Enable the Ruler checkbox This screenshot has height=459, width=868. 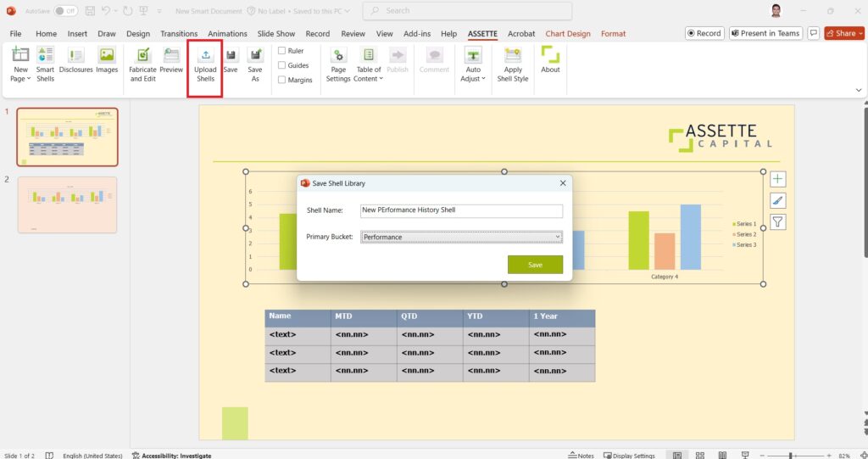point(281,50)
